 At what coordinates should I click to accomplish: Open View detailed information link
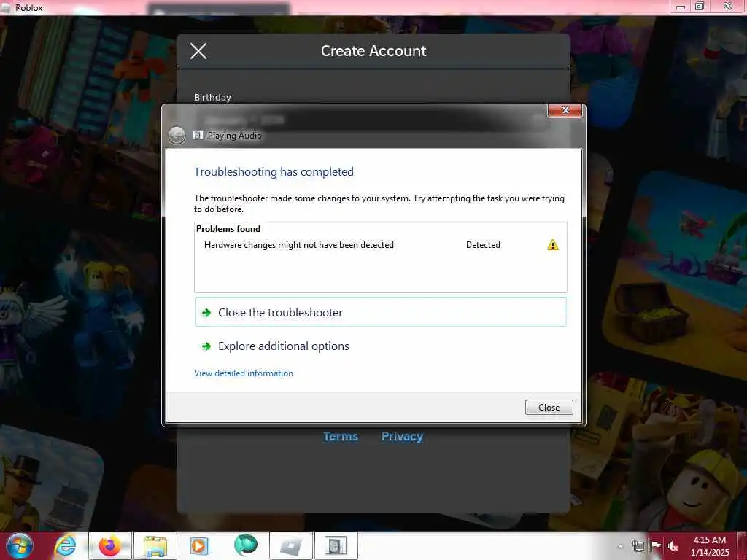pyautogui.click(x=244, y=373)
